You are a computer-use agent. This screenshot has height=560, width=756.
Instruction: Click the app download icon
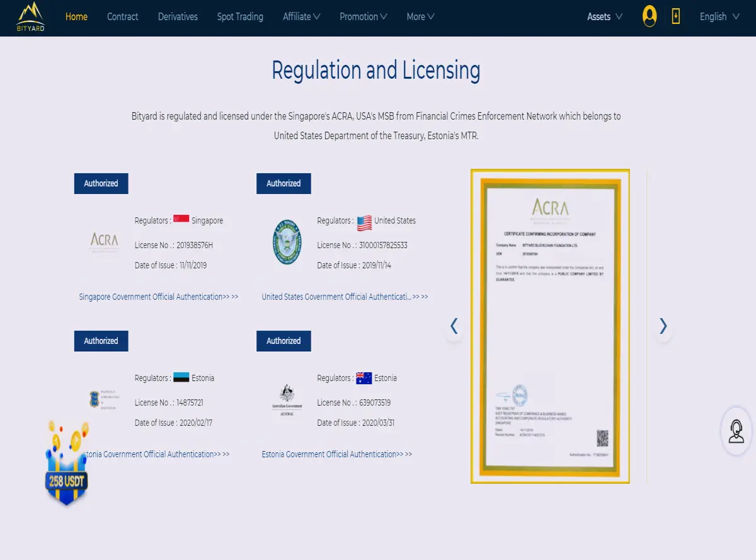[676, 16]
